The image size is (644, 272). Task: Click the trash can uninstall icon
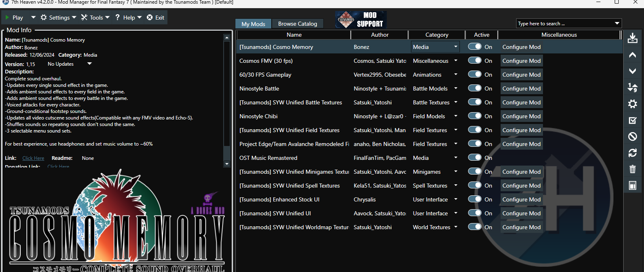coord(632,169)
